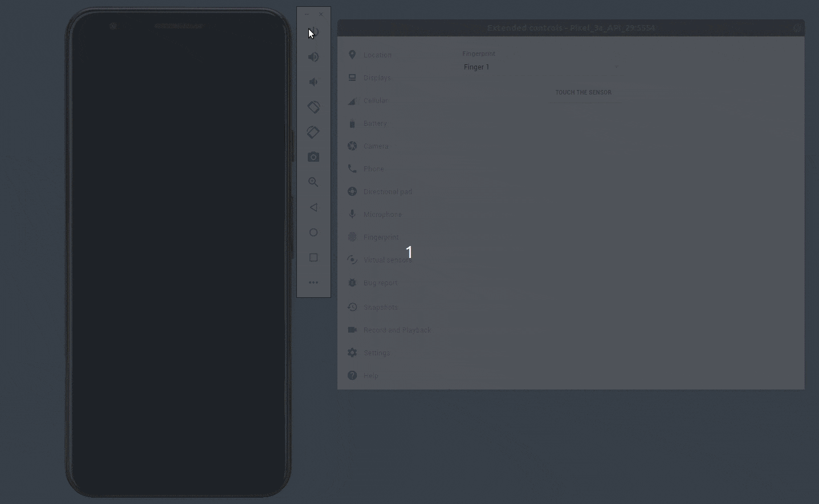819x504 pixels.
Task: Open the Camera shutter icon in sidebar
Action: (x=352, y=146)
